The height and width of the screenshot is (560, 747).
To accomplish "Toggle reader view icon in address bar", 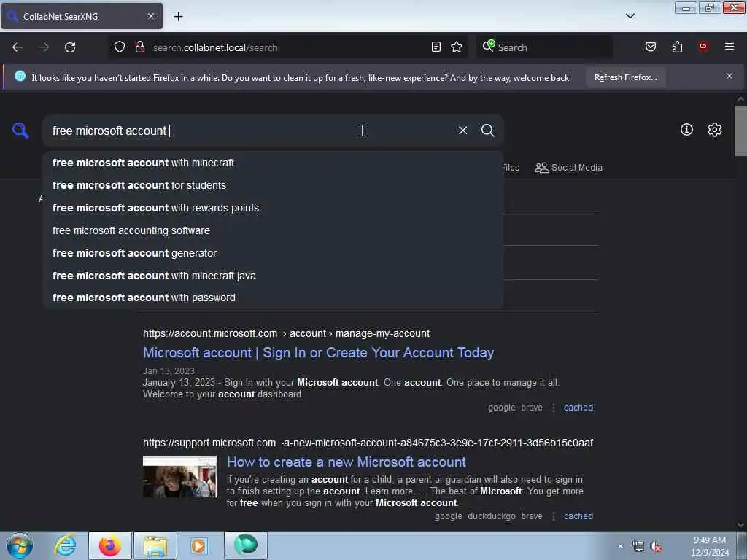I will (436, 47).
